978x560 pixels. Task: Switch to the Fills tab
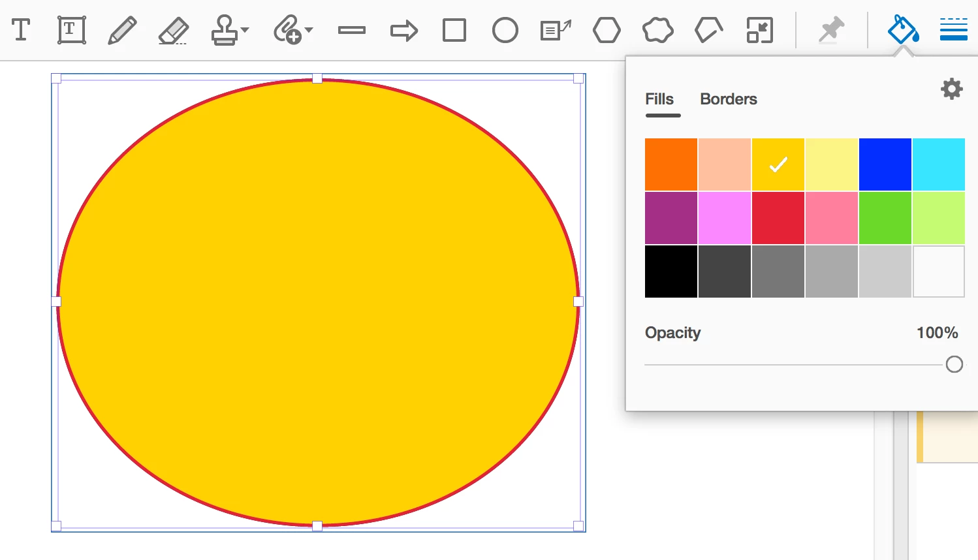[659, 99]
